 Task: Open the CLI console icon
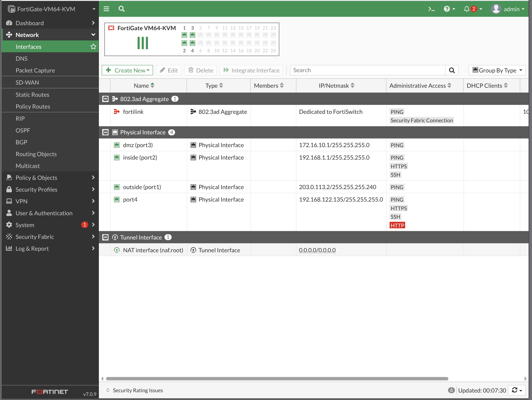point(431,9)
